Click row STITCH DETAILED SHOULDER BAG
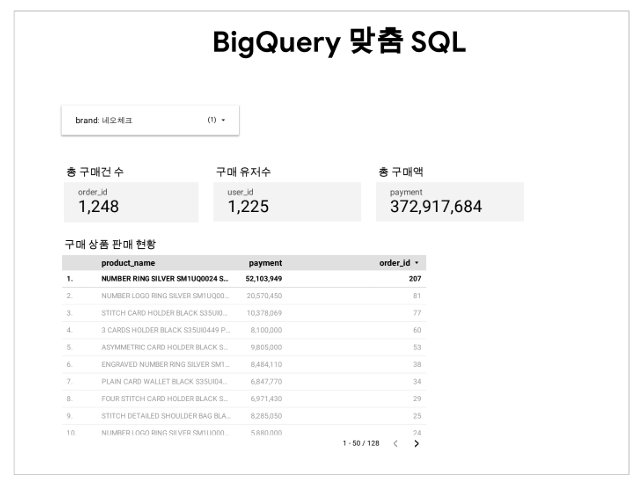Image resolution: width=637 pixels, height=484 pixels. pyautogui.click(x=244, y=416)
